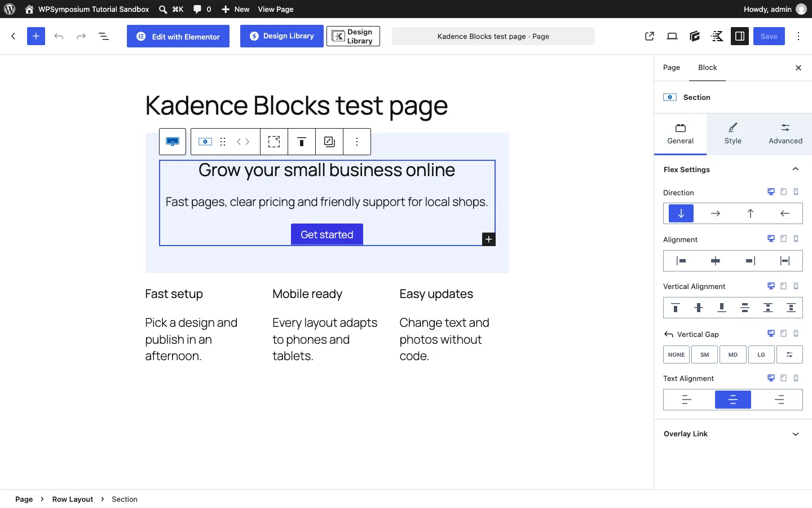Select parent Row Layout block icon

click(173, 142)
